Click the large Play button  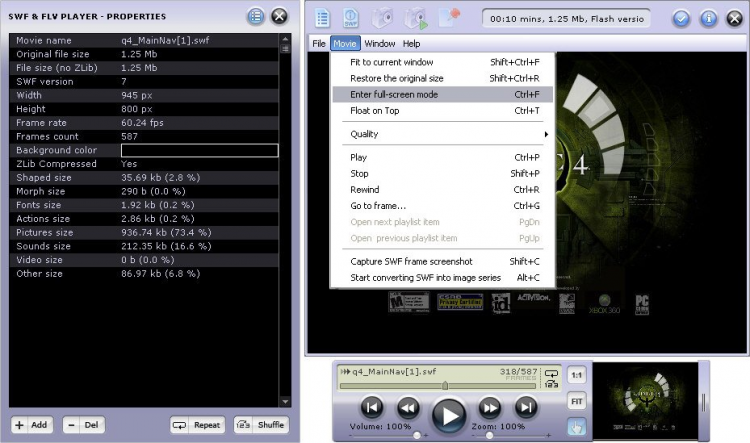click(449, 415)
